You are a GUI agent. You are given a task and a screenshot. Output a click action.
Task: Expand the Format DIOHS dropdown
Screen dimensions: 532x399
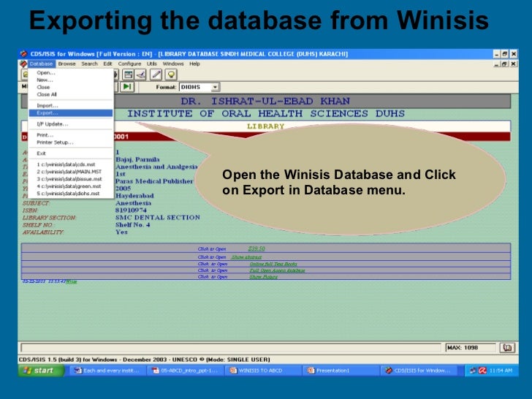[215, 87]
